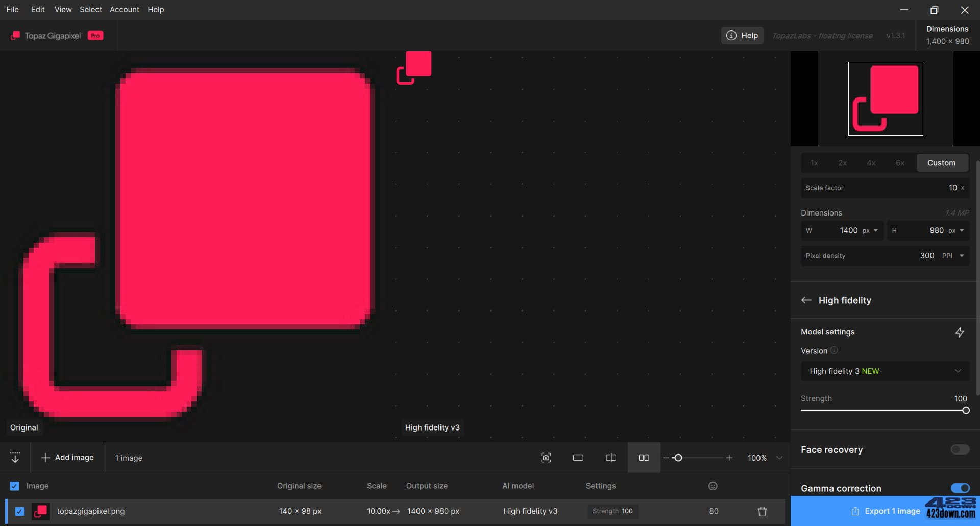Select the side-by-side view layout icon
This screenshot has height=526, width=980.
644,458
